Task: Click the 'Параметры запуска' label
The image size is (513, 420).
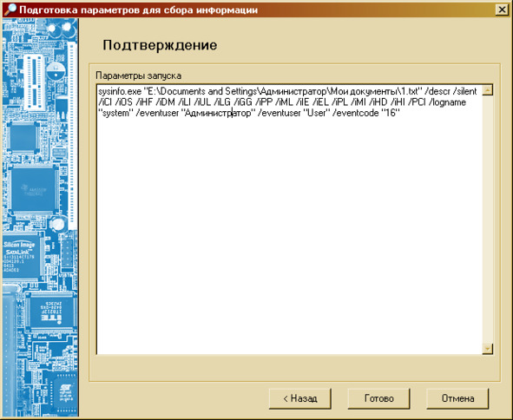Action: pyautogui.click(x=138, y=75)
